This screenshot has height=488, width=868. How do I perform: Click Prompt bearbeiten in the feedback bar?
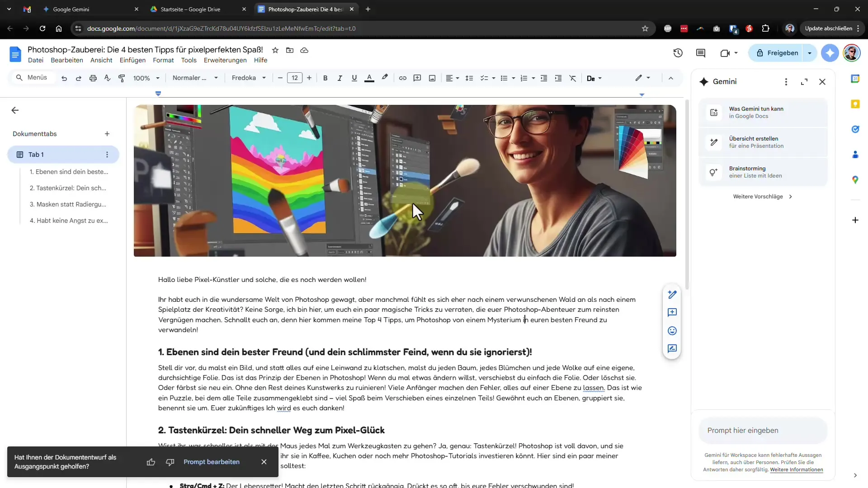212,462
